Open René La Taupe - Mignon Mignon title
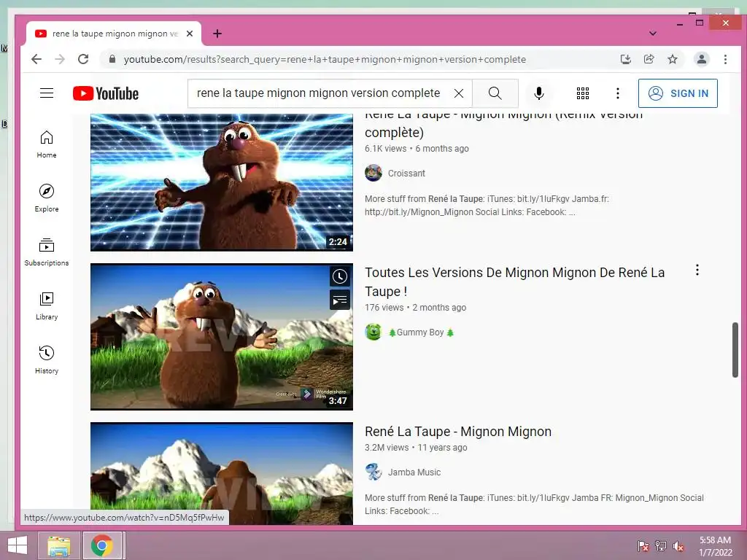747x560 pixels. click(458, 432)
